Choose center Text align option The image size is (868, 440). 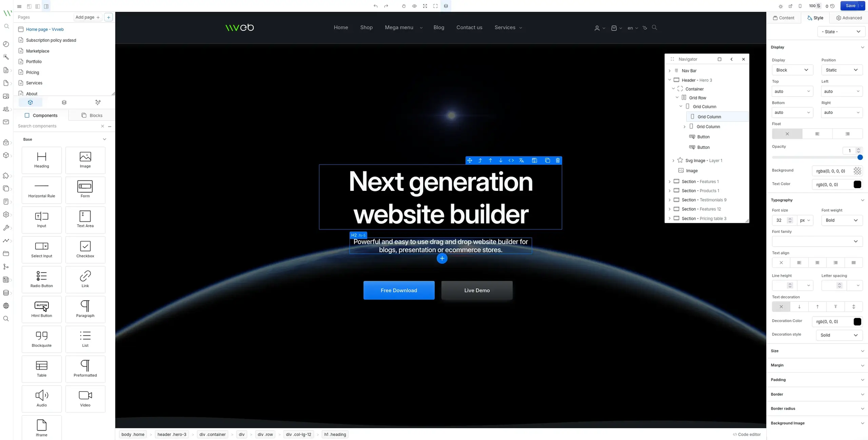[817, 263]
